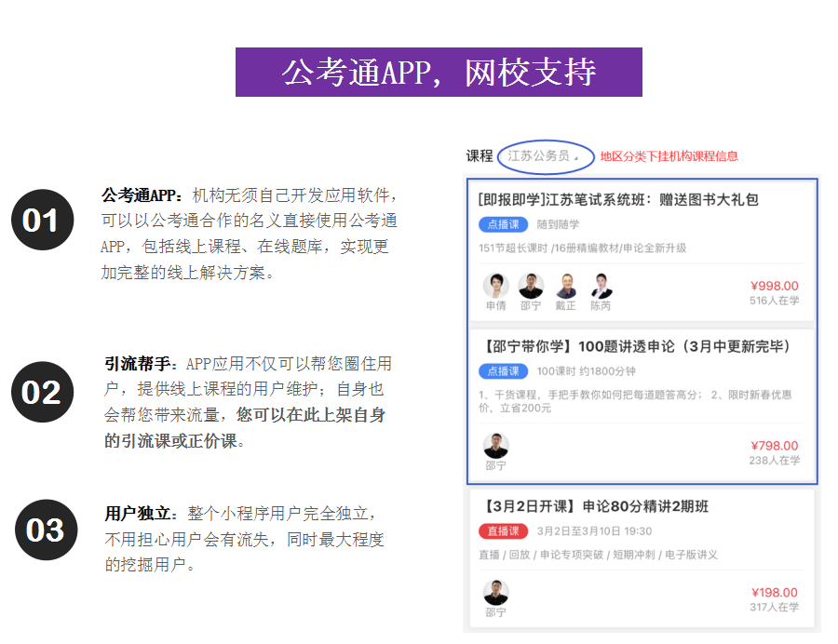Click the red 直播课 tag

pos(503,531)
